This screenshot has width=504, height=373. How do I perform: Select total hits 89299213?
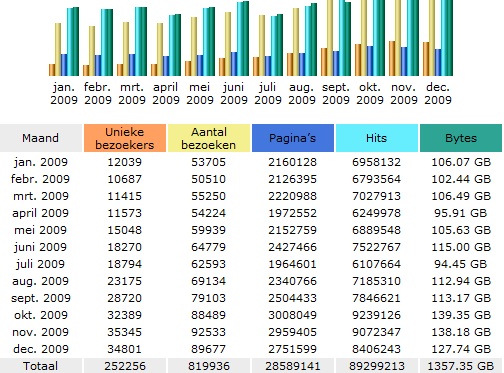pos(377,366)
